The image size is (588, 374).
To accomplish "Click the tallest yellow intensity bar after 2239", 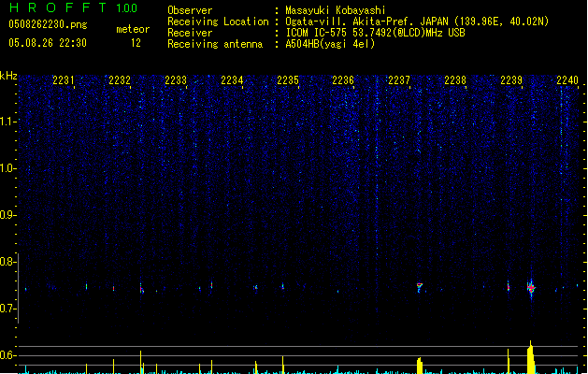I will pyautogui.click(x=531, y=357).
